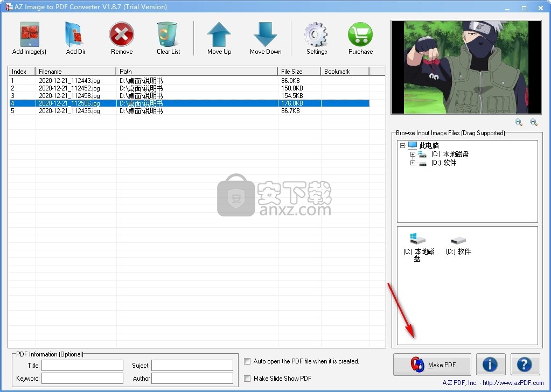Open Settings gear icon
Screen dimensions: 551x392
click(x=316, y=34)
